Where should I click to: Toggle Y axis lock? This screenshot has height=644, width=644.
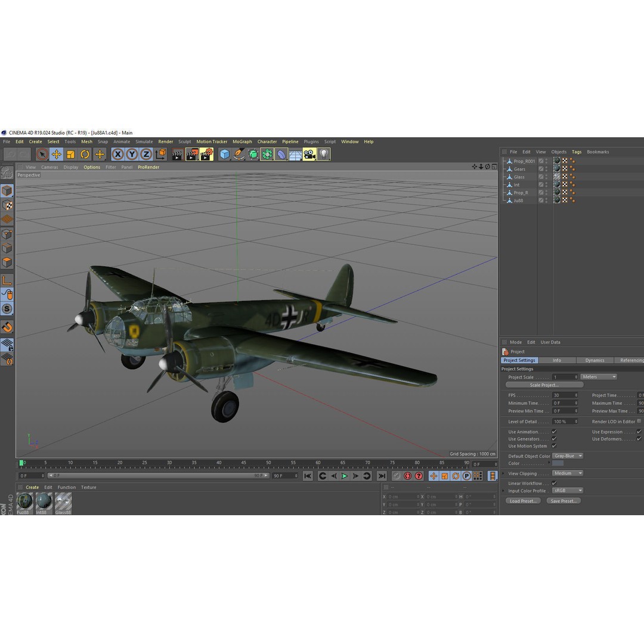click(x=132, y=154)
